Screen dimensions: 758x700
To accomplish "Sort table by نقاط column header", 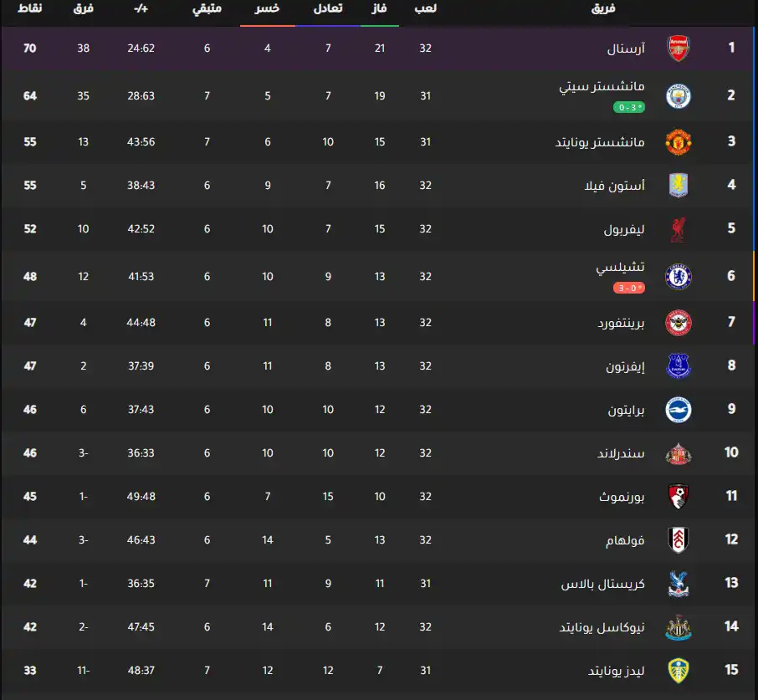I will pyautogui.click(x=30, y=9).
